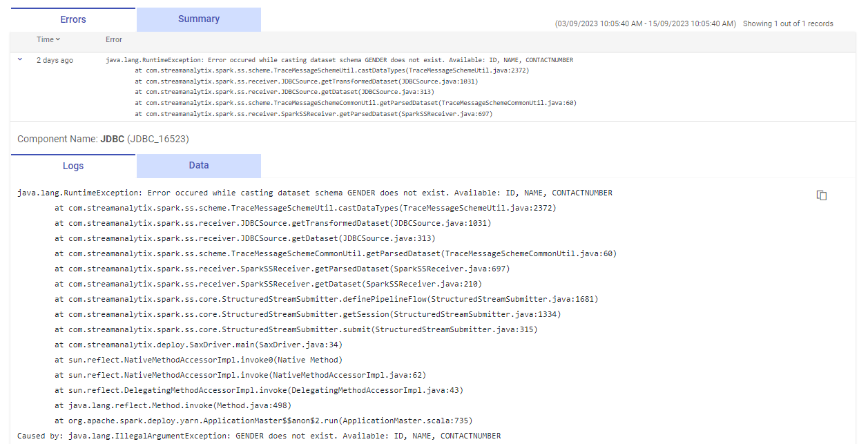The height and width of the screenshot is (444, 868).
Task: Collapse the expanded error row chevron
Action: [x=19, y=60]
